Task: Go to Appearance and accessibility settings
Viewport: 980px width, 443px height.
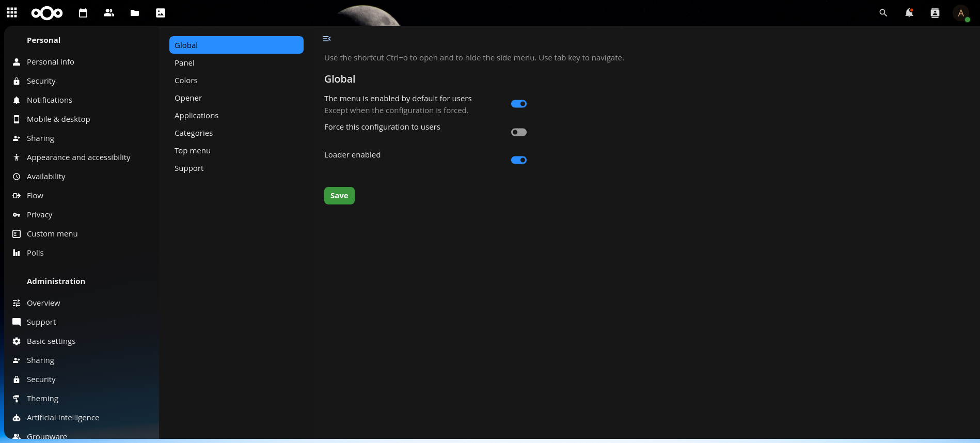Action: [x=78, y=157]
